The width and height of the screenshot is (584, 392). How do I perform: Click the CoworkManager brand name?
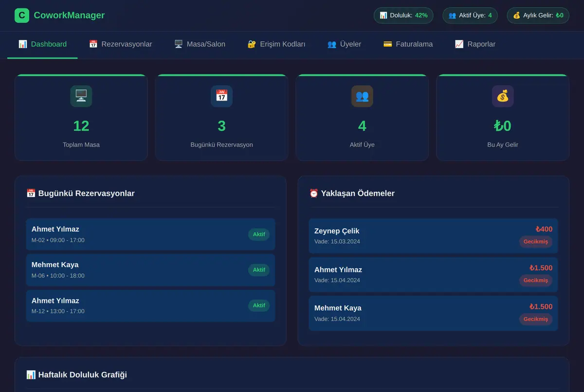pyautogui.click(x=69, y=16)
